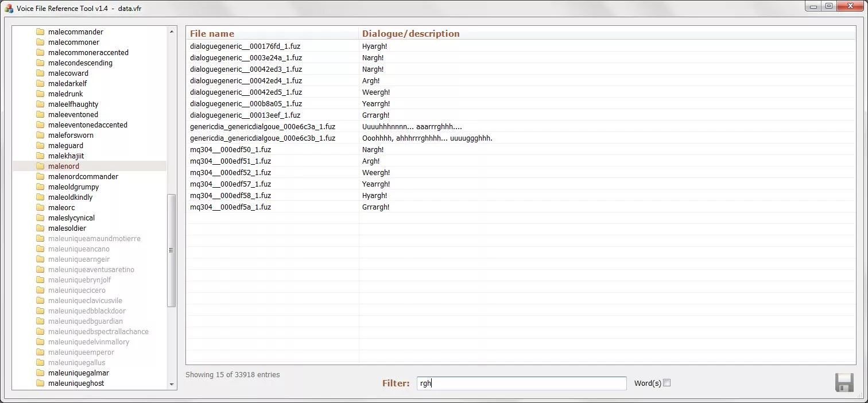This screenshot has height=403, width=868.
Task: Select file mq304__000edf5a_1.fuz
Action: [230, 207]
